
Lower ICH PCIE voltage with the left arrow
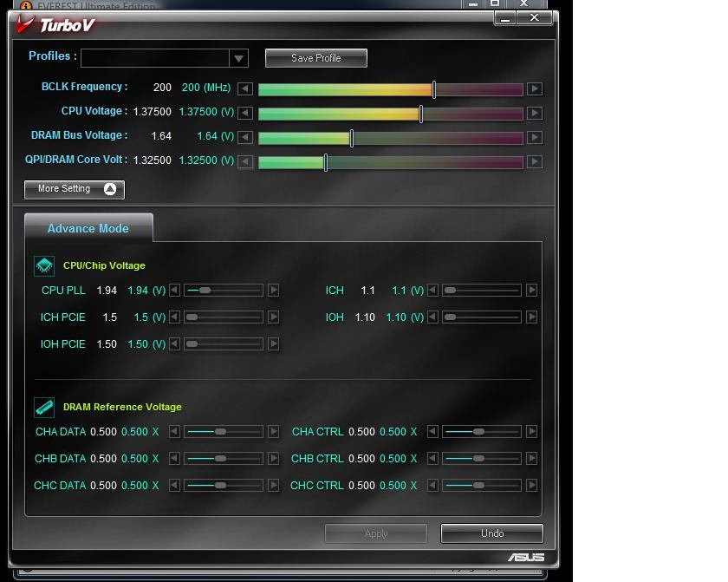coord(174,317)
